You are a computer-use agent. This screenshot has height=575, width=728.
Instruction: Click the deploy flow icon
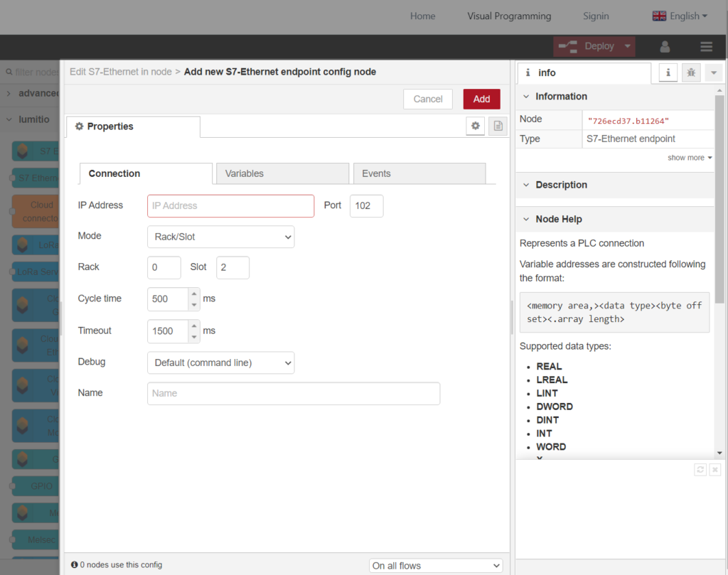[568, 46]
